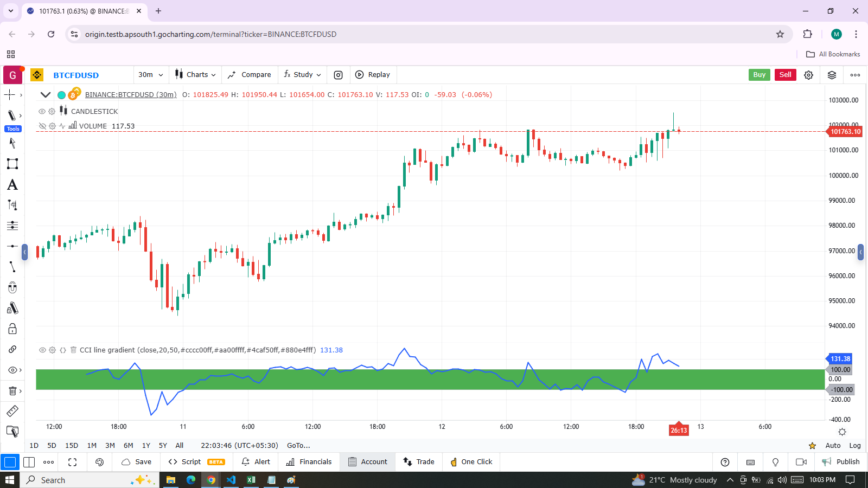Enter fullscreen mode icon
The width and height of the screenshot is (868, 488).
click(72, 462)
